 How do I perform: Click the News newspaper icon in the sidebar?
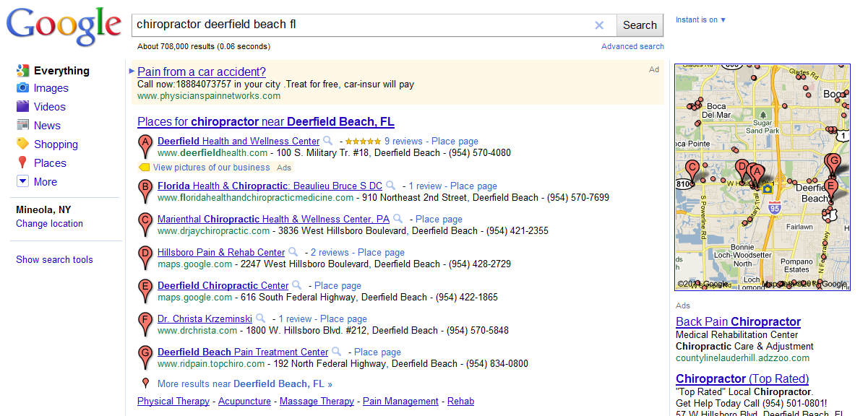click(22, 126)
